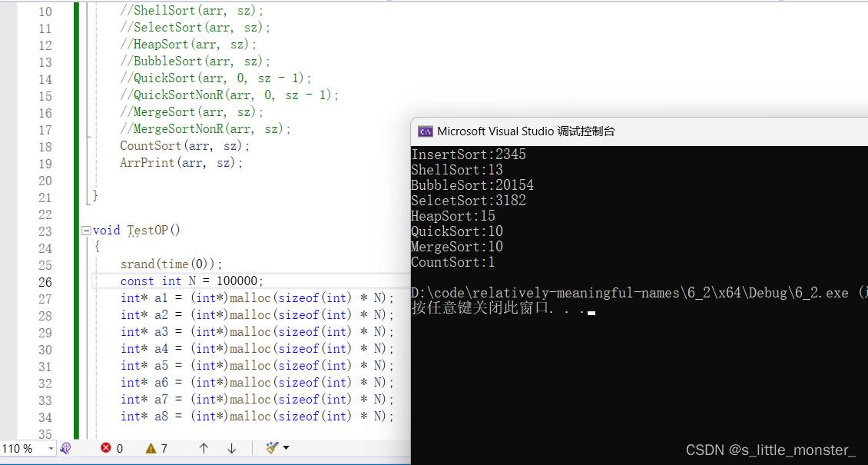This screenshot has width=868, height=465.
Task: Click InsertSort:2345 in console output
Action: [469, 154]
